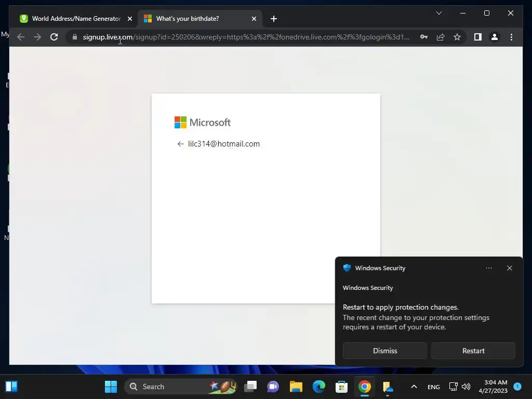Go back using arrow beside email
Screen dimensions: 532x399
tap(180, 144)
